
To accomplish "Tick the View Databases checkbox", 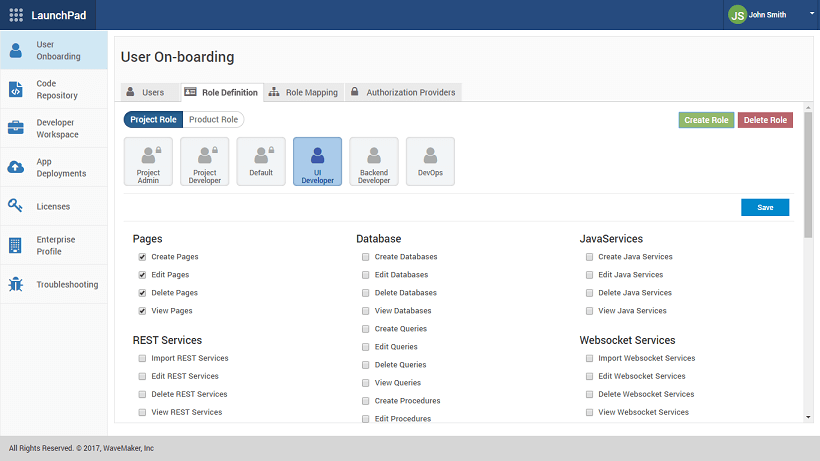I will pos(366,311).
